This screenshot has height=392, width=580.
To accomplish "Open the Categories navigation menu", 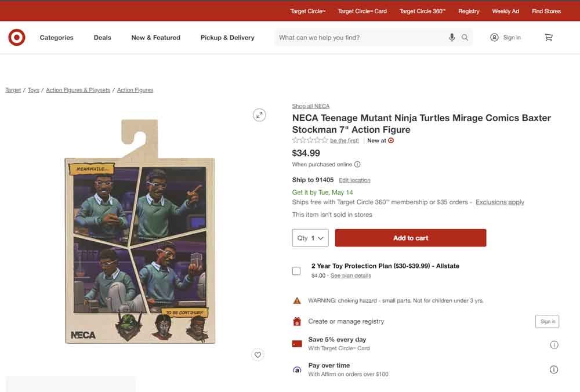I will [56, 37].
